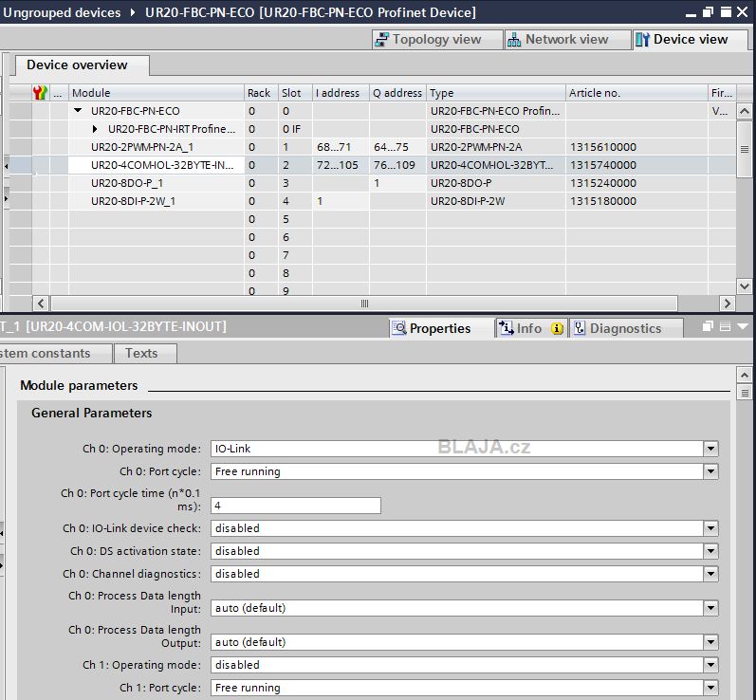Click the I address column header

(x=341, y=93)
